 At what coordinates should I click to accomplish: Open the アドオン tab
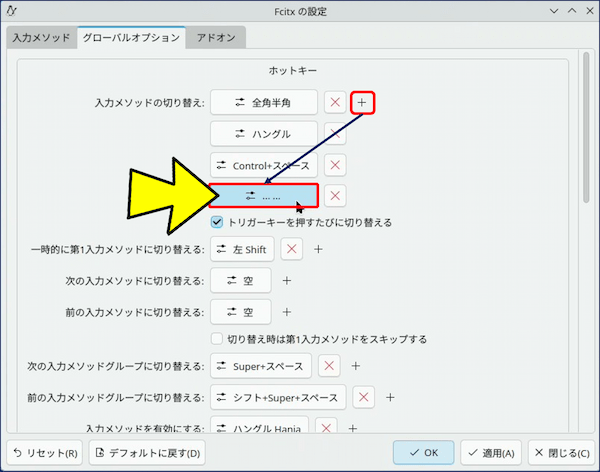pyautogui.click(x=216, y=38)
